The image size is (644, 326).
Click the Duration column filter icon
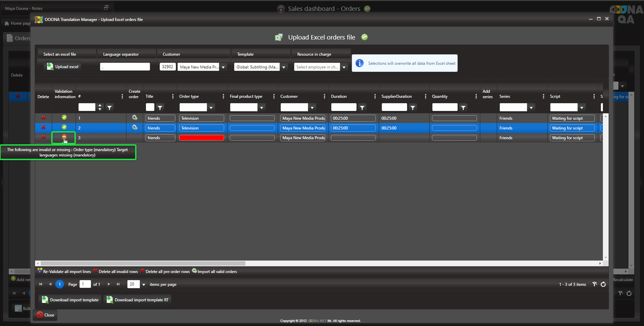tap(362, 107)
